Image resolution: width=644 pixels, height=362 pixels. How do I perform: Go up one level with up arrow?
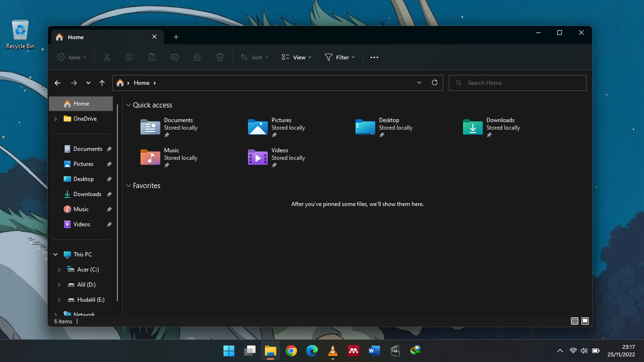[102, 83]
